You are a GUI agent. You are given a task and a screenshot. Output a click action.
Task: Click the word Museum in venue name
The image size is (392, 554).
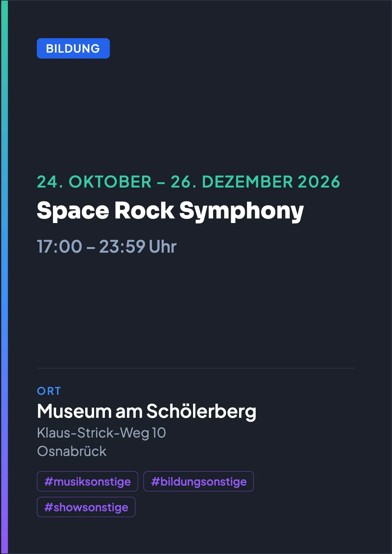pos(74,411)
